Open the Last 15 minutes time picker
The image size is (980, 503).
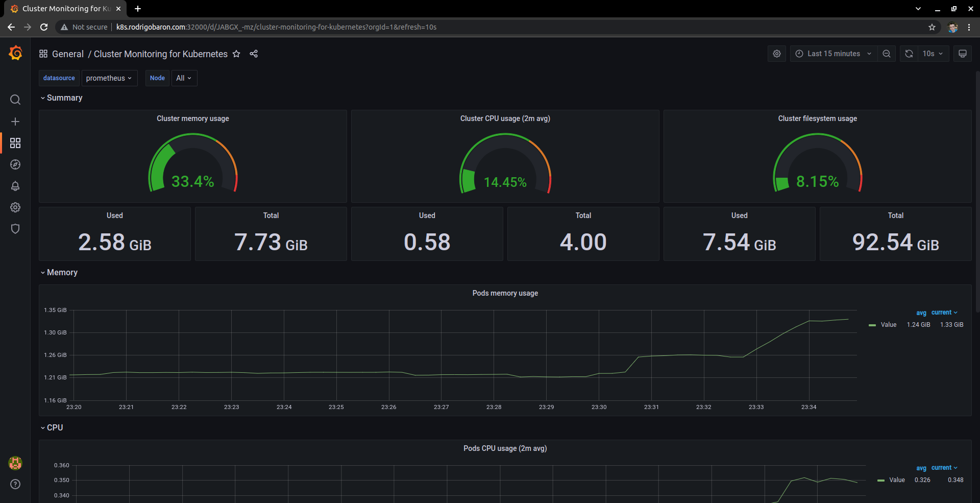pyautogui.click(x=832, y=53)
